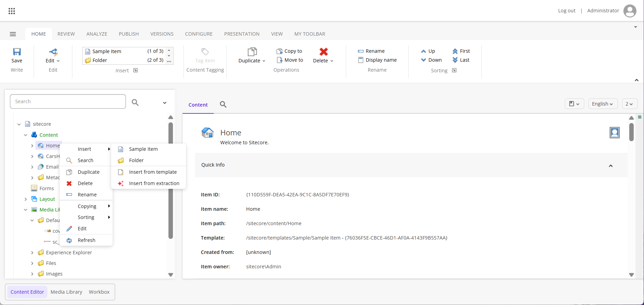Screen dimensions: 644x305
Task: Click the Search input field
Action: click(68, 101)
